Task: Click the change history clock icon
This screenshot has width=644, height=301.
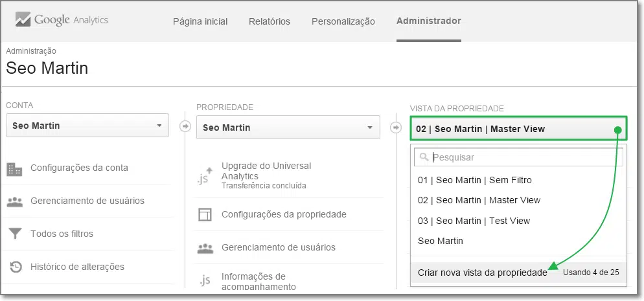Action: [15, 267]
